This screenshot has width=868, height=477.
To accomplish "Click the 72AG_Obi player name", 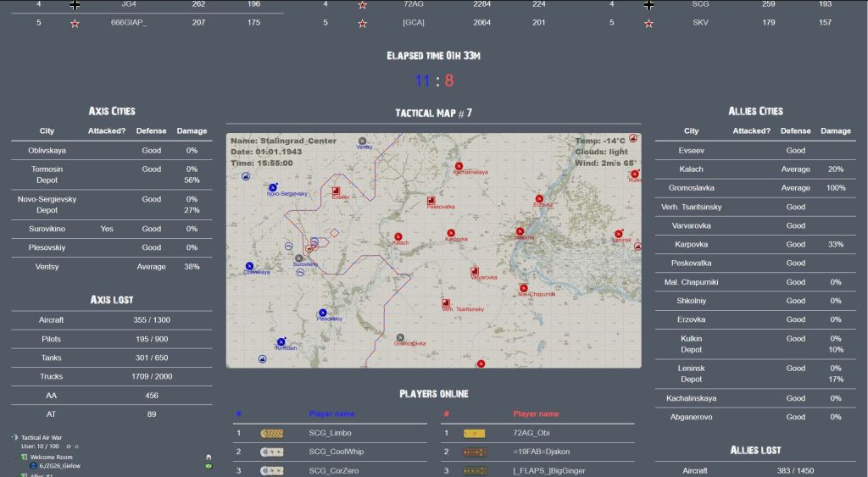I will click(x=531, y=433).
